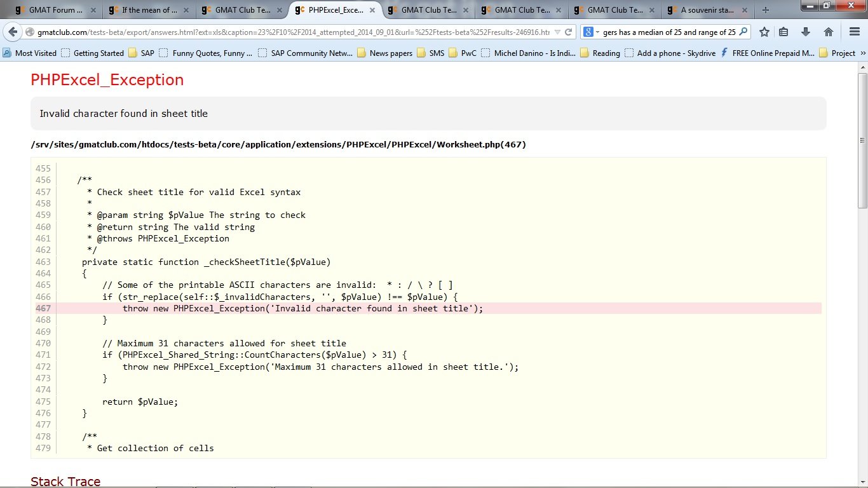Open the Firefox hamburger menu
This screenshot has width=868, height=488.
855,32
